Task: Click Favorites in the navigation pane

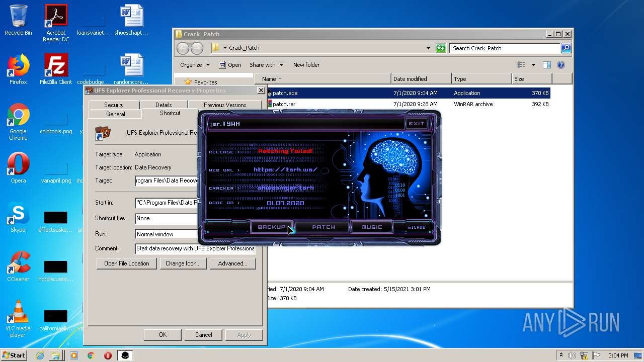Action: tap(205, 82)
